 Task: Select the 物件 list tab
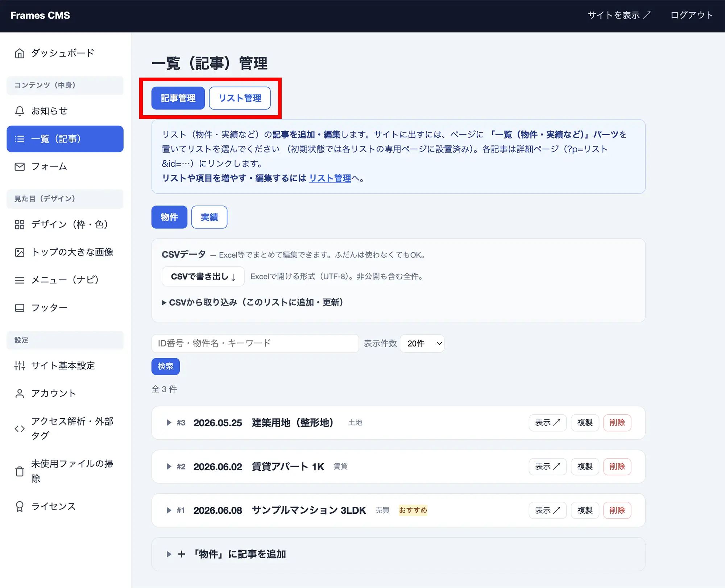[169, 217]
